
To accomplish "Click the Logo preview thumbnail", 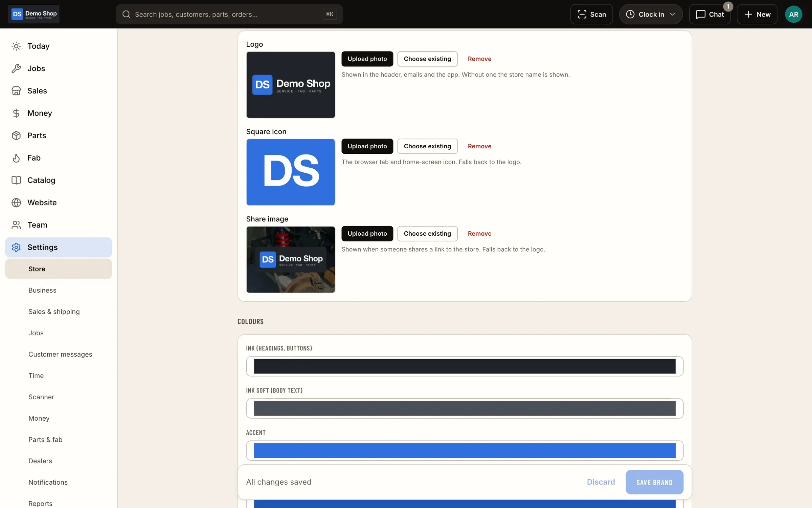I will pos(291,85).
